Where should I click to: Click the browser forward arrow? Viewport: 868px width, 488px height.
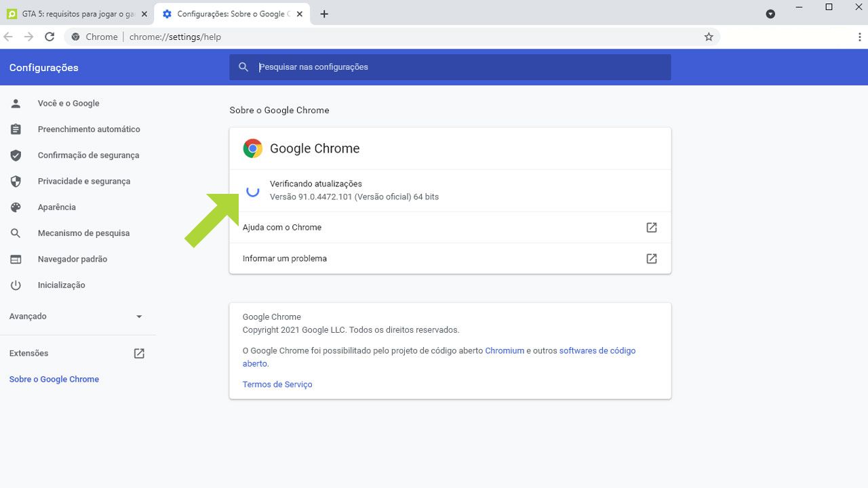click(28, 37)
